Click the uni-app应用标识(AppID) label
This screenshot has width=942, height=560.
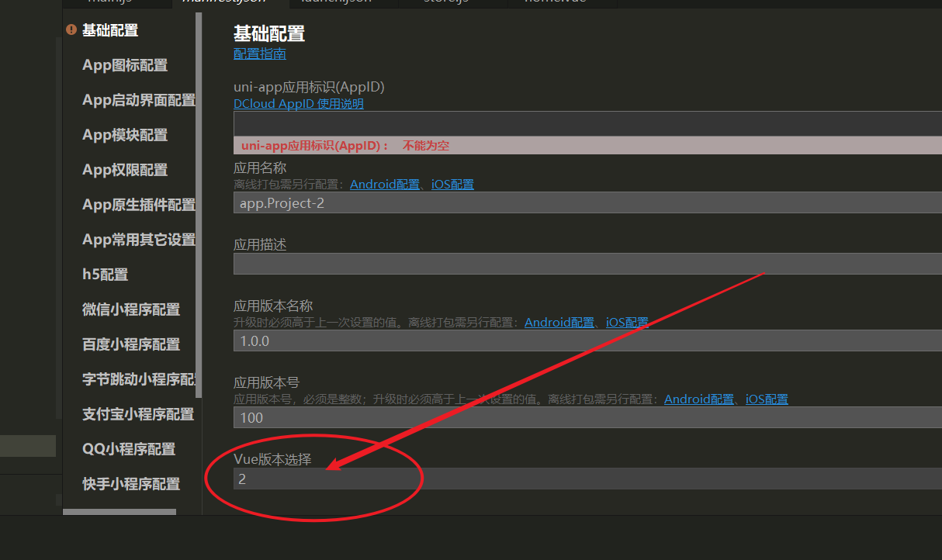(x=309, y=87)
